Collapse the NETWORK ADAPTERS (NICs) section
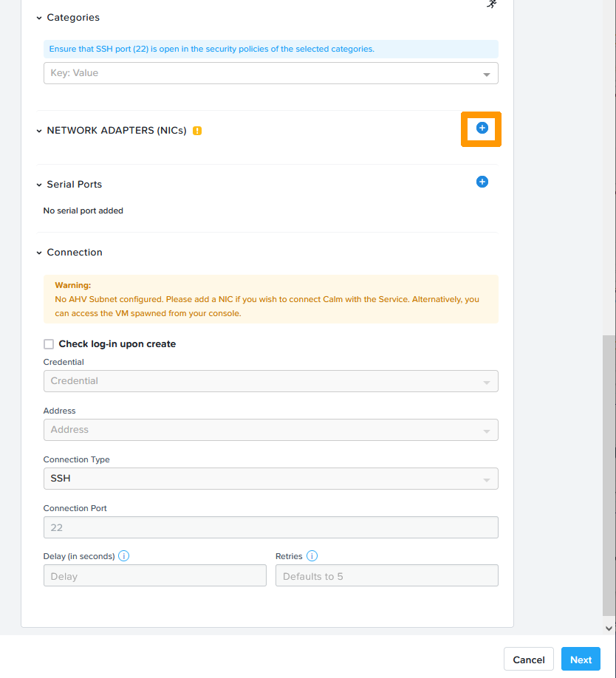The width and height of the screenshot is (616, 678). click(x=39, y=131)
